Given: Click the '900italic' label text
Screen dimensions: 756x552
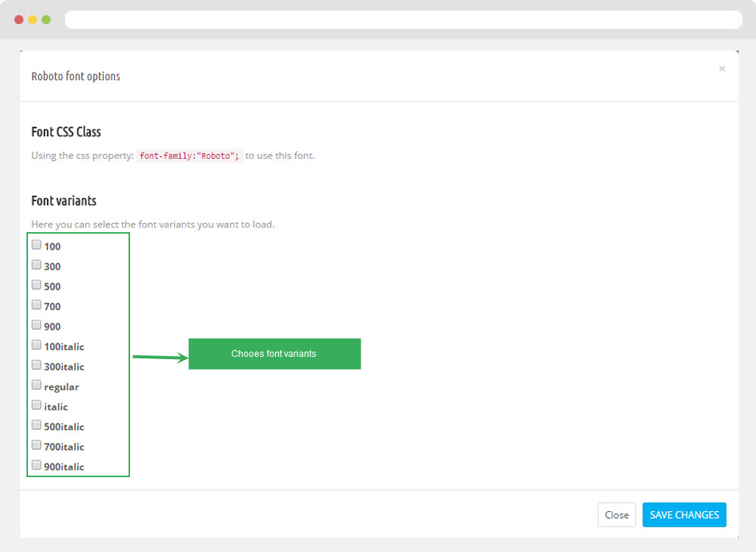Looking at the screenshot, I should click(x=64, y=467).
